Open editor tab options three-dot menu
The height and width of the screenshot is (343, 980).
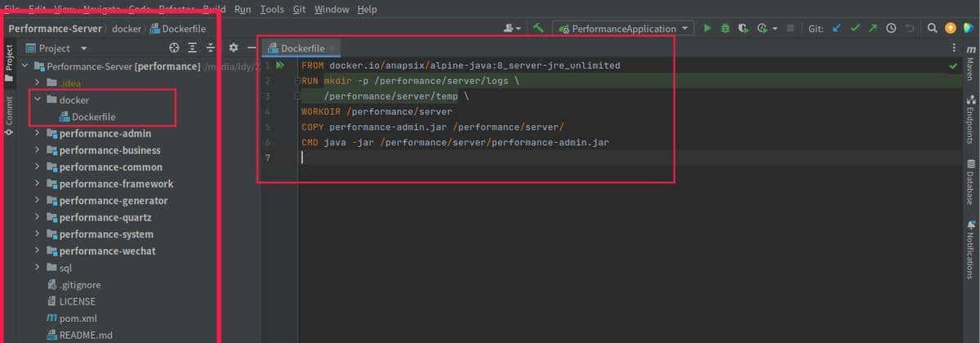click(x=954, y=48)
